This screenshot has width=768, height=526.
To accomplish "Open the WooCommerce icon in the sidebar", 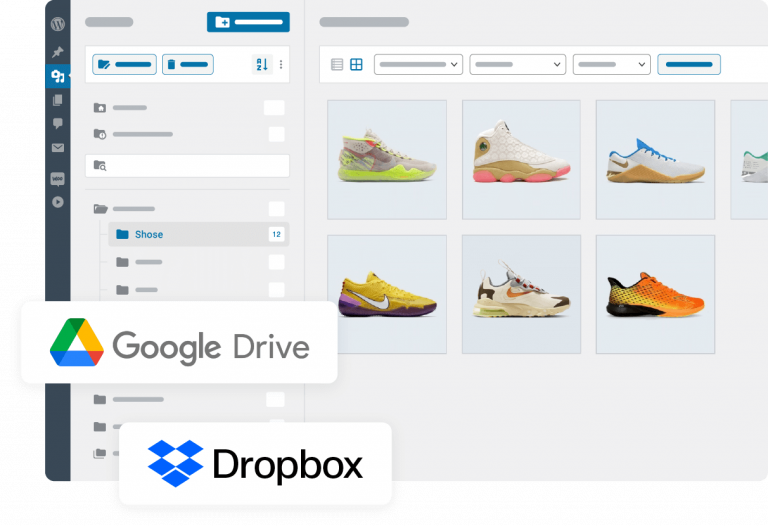I will coord(58,179).
